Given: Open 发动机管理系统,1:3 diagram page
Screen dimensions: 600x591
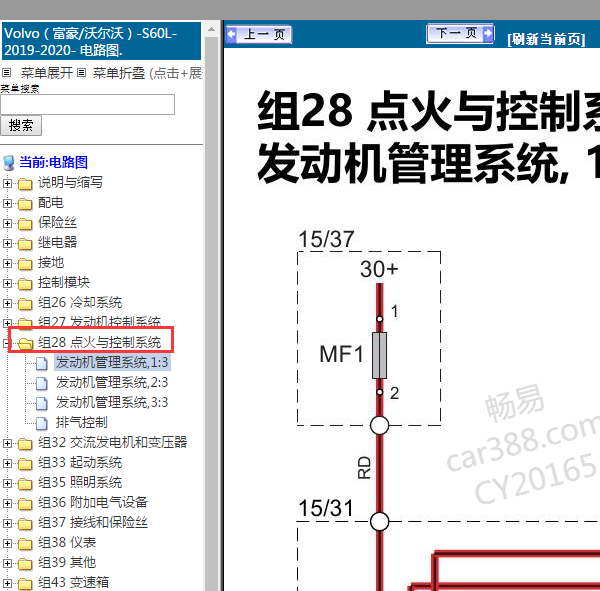Looking at the screenshot, I should click(112, 362).
